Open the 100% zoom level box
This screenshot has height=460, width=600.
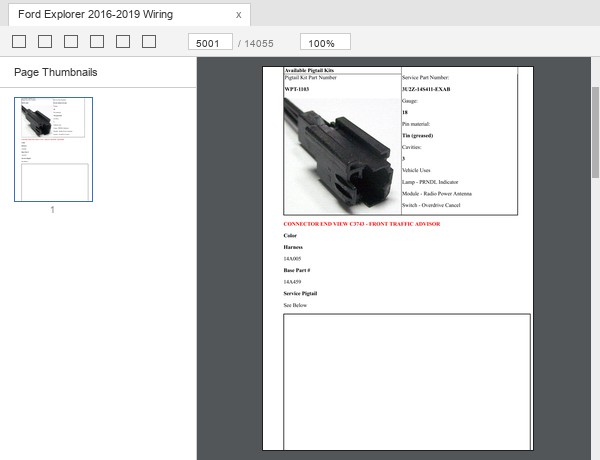coord(325,42)
